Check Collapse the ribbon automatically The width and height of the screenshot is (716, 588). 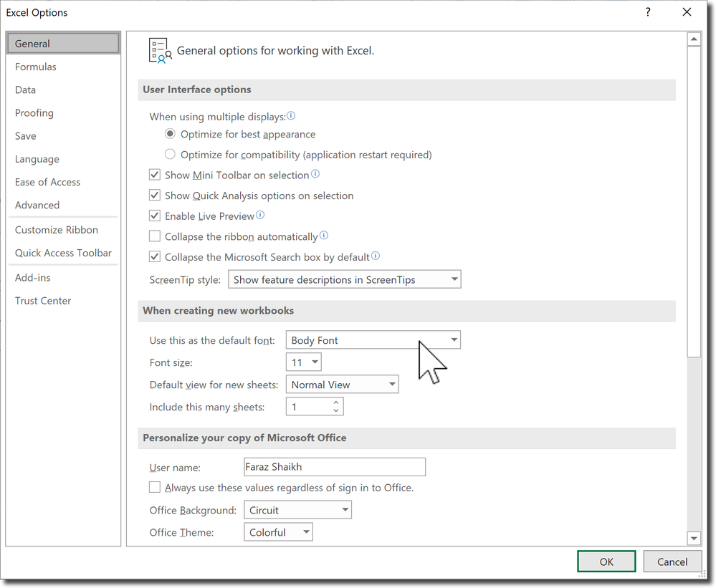(x=155, y=236)
